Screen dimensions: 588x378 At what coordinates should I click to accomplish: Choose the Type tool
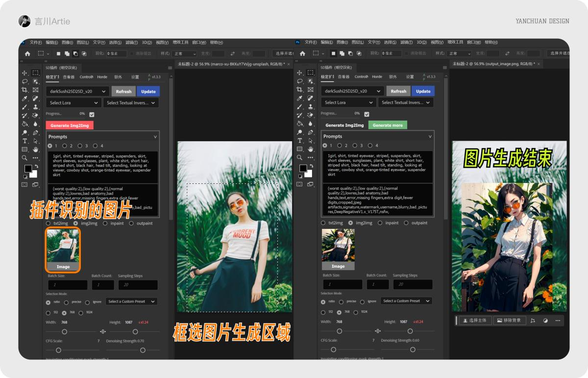coord(24,140)
